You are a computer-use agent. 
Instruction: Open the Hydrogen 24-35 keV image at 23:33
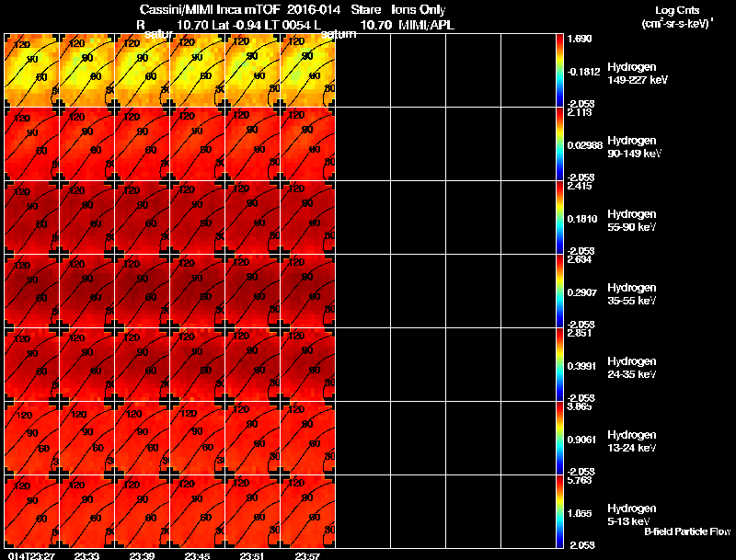[86, 364]
